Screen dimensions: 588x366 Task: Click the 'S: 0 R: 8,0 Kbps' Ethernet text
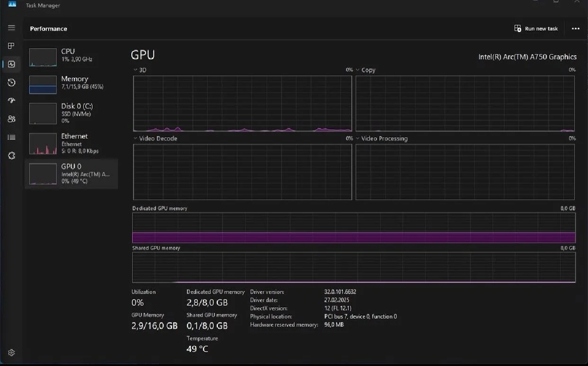pos(80,151)
